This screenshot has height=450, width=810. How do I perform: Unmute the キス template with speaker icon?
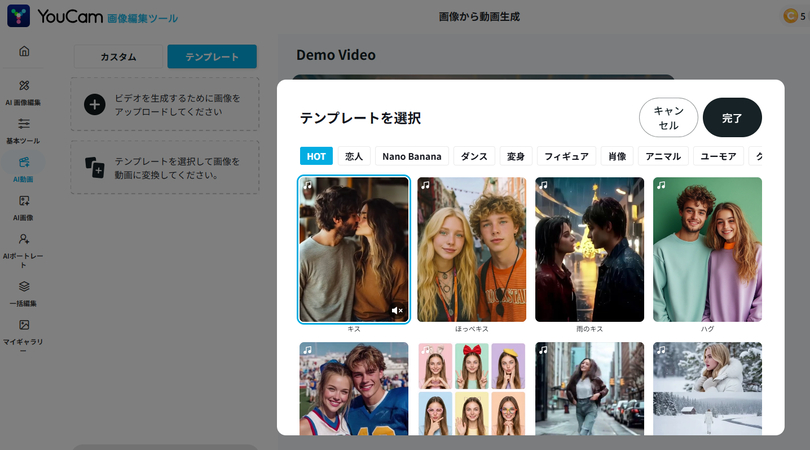click(x=397, y=311)
